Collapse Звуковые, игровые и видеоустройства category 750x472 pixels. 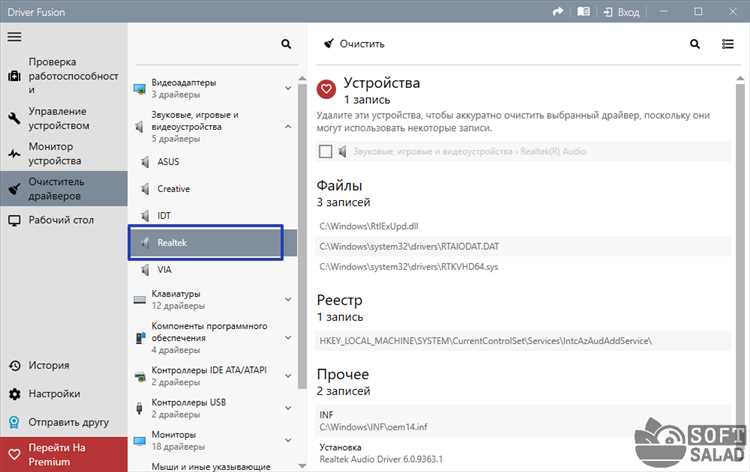pyautogui.click(x=288, y=127)
